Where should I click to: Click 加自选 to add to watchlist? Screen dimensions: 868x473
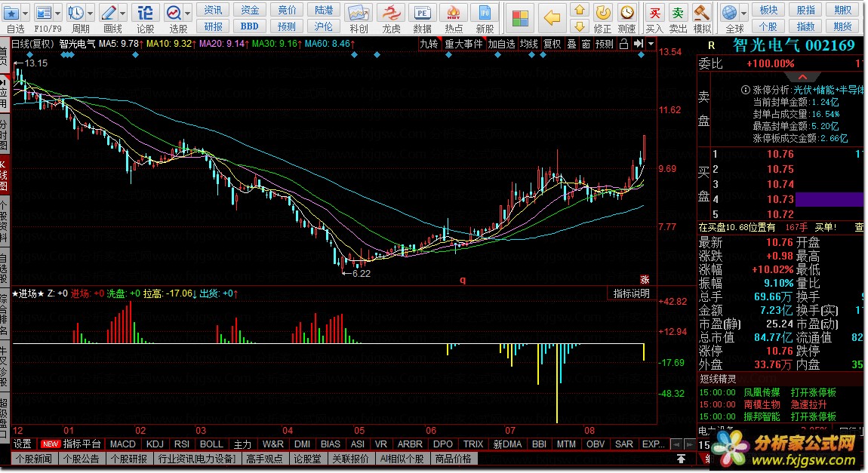click(x=501, y=44)
